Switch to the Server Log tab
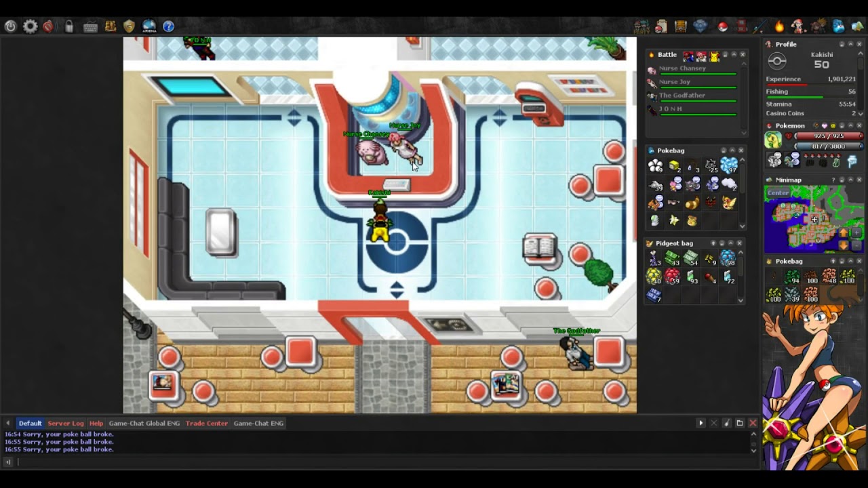Image resolution: width=868 pixels, height=488 pixels. (65, 423)
